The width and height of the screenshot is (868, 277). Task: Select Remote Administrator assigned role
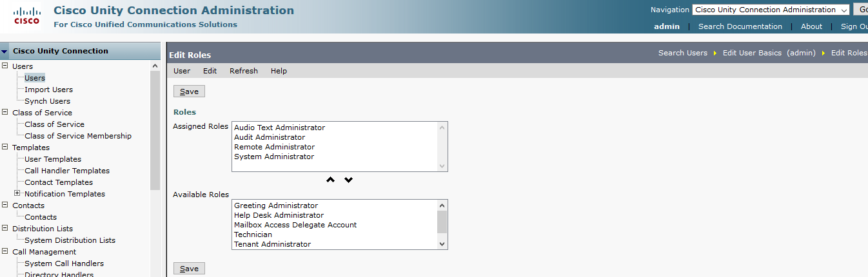[x=273, y=147]
